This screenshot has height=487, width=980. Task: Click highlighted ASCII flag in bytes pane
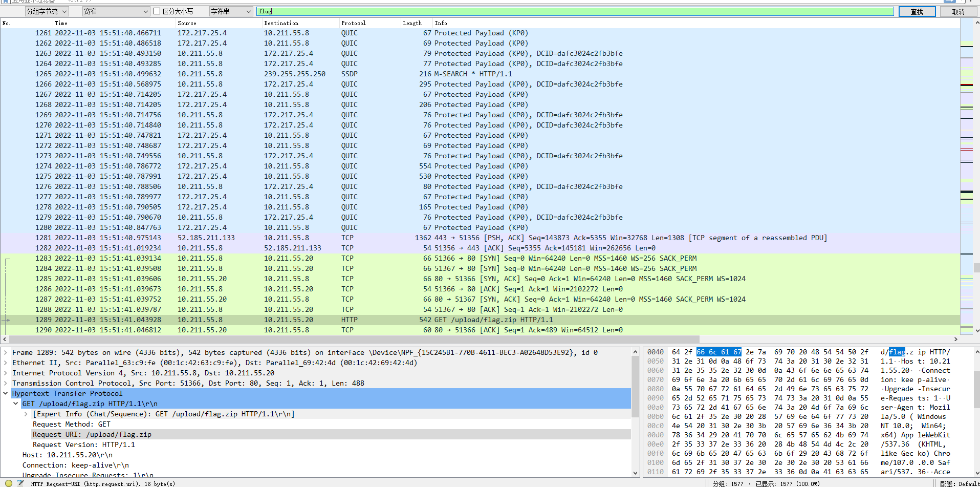click(x=897, y=352)
